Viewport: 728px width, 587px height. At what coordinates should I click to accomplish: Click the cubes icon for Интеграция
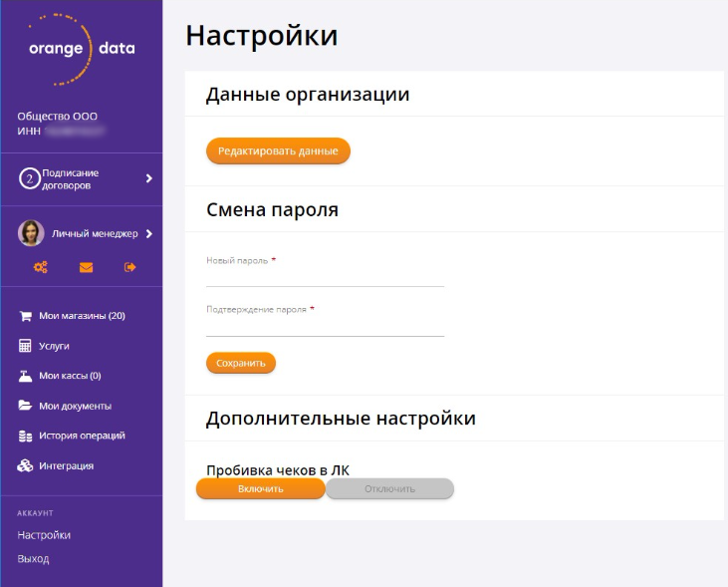[x=26, y=465]
